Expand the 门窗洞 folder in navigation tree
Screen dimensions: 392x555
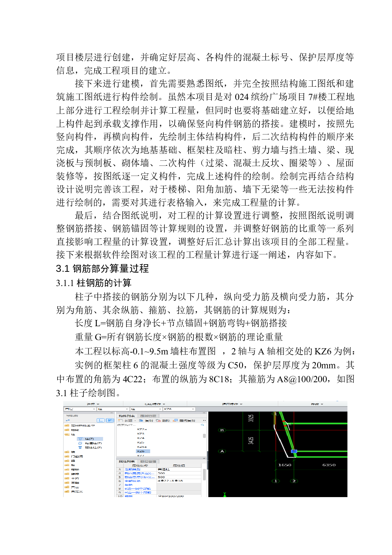(67, 456)
